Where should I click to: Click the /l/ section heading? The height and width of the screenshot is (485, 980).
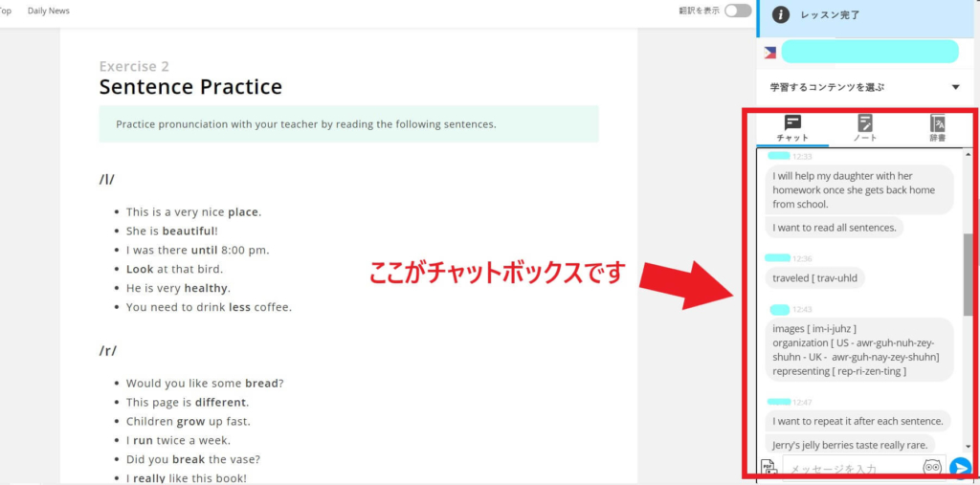(x=107, y=180)
